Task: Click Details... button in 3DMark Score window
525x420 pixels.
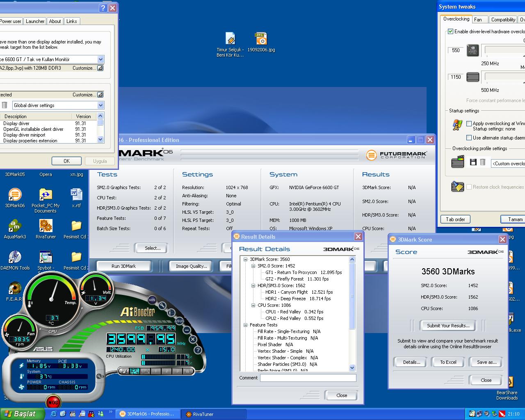Action: tap(411, 362)
